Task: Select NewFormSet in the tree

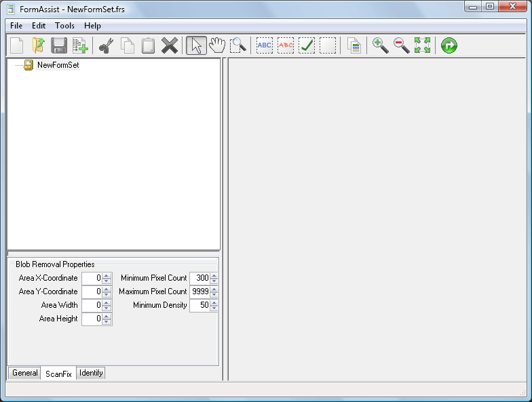Action: (x=58, y=65)
